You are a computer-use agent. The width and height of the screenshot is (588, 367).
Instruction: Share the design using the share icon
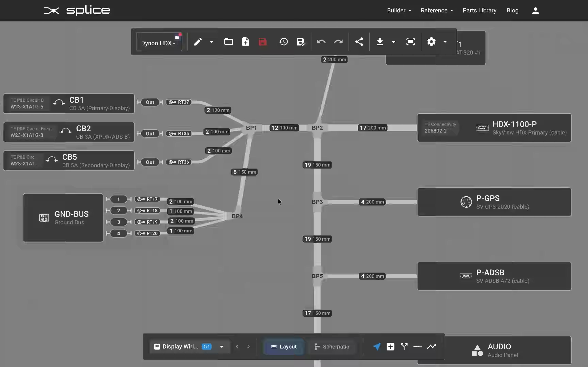[359, 41]
